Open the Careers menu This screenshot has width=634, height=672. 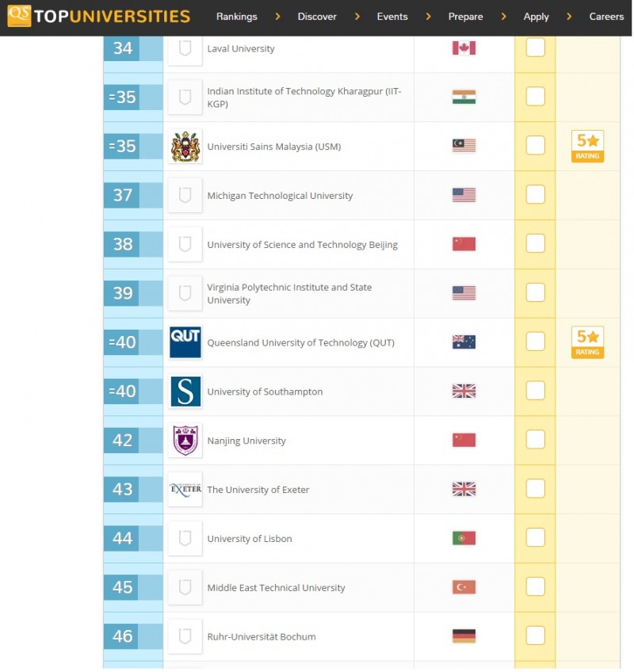click(606, 17)
